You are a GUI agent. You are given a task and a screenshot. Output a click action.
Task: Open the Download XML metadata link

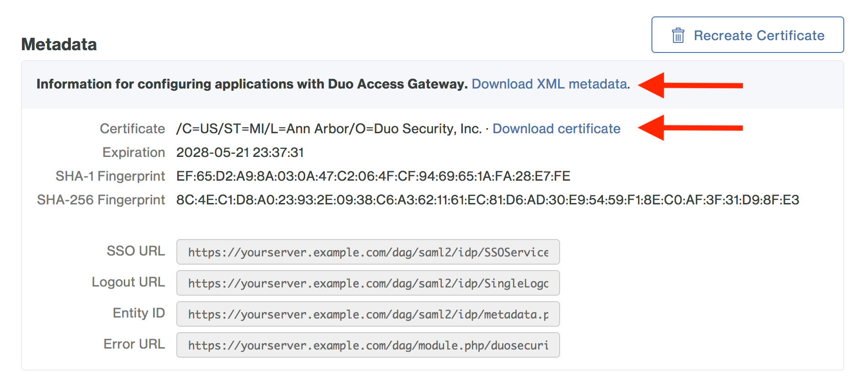pyautogui.click(x=550, y=84)
